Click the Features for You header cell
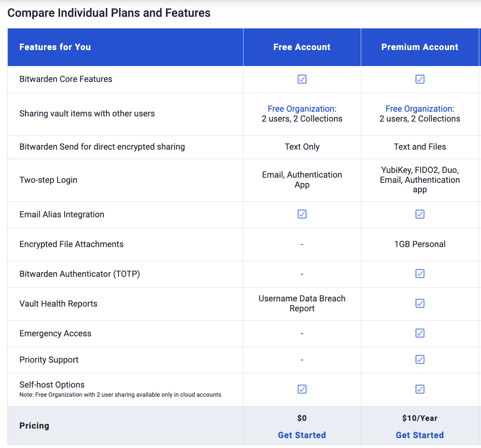The width and height of the screenshot is (481, 448). point(55,47)
